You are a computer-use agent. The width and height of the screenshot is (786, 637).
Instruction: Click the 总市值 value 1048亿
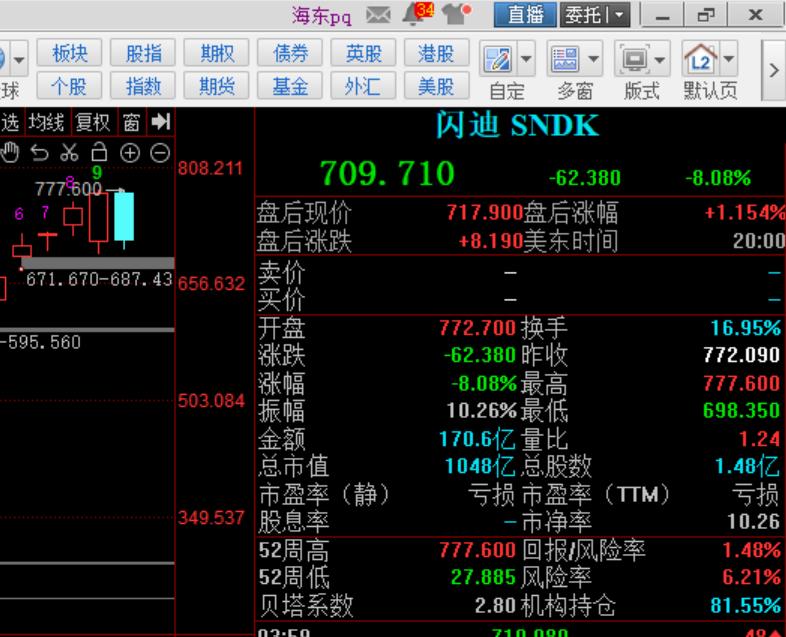pos(480,467)
